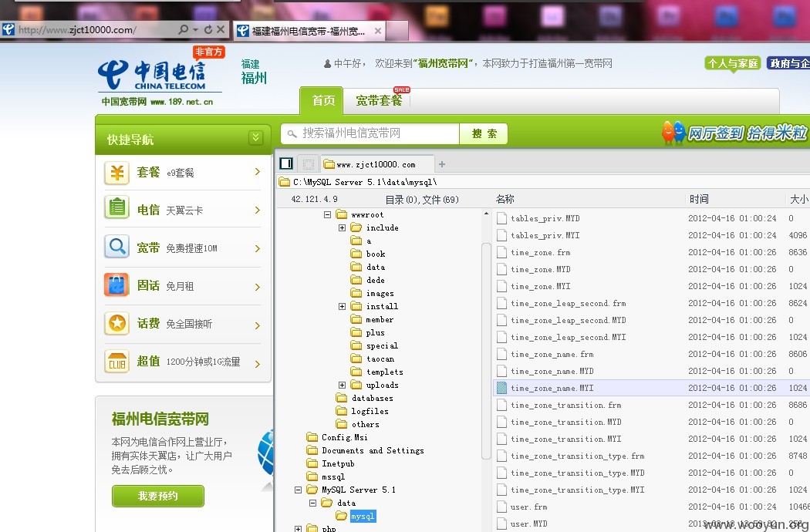Click the 名称 column header
The image size is (810, 532).
click(x=505, y=199)
